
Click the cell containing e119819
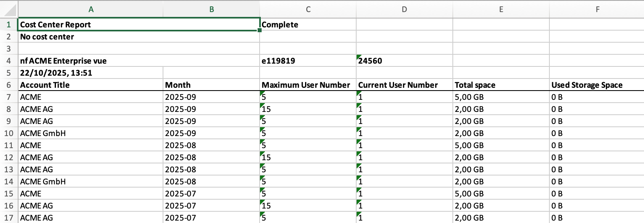(308, 61)
